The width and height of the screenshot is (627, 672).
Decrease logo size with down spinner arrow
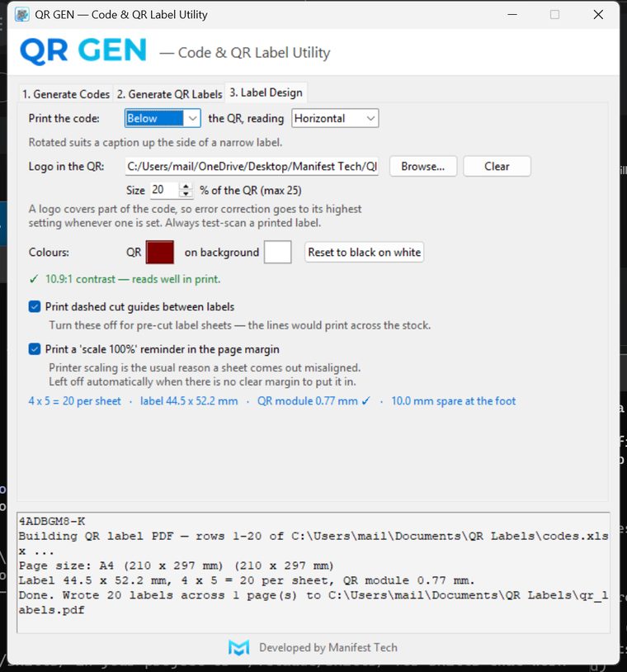pyautogui.click(x=186, y=194)
